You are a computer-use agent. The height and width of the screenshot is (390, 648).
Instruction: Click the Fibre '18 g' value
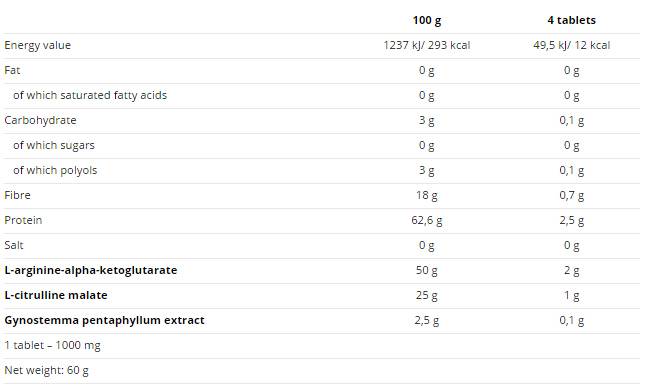pos(427,195)
